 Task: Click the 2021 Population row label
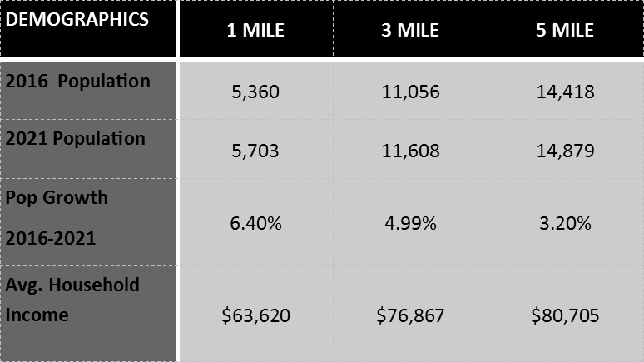pos(76,139)
